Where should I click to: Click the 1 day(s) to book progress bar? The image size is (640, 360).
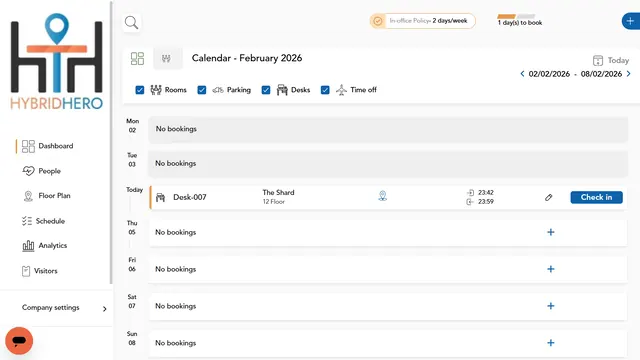[x=516, y=16]
